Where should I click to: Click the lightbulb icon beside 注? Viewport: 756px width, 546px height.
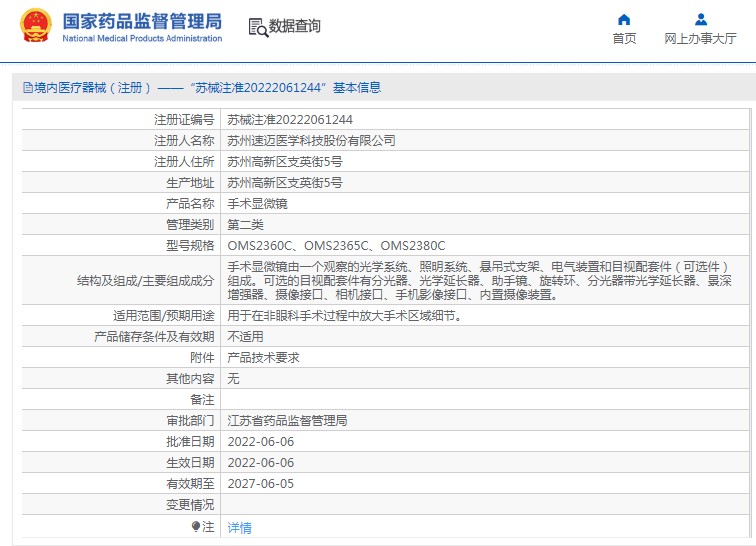click(x=196, y=527)
